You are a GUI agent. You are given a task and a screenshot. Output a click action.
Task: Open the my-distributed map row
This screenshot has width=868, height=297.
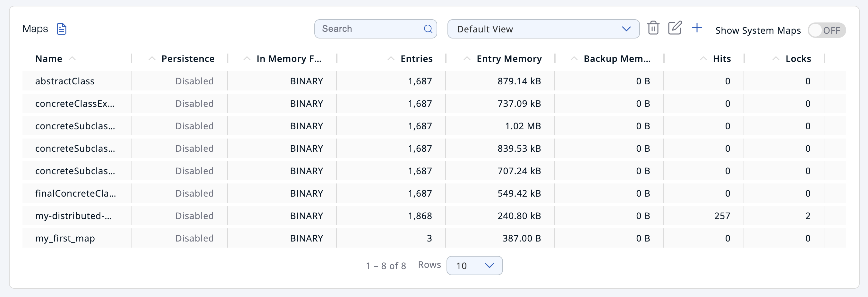pyautogui.click(x=73, y=216)
